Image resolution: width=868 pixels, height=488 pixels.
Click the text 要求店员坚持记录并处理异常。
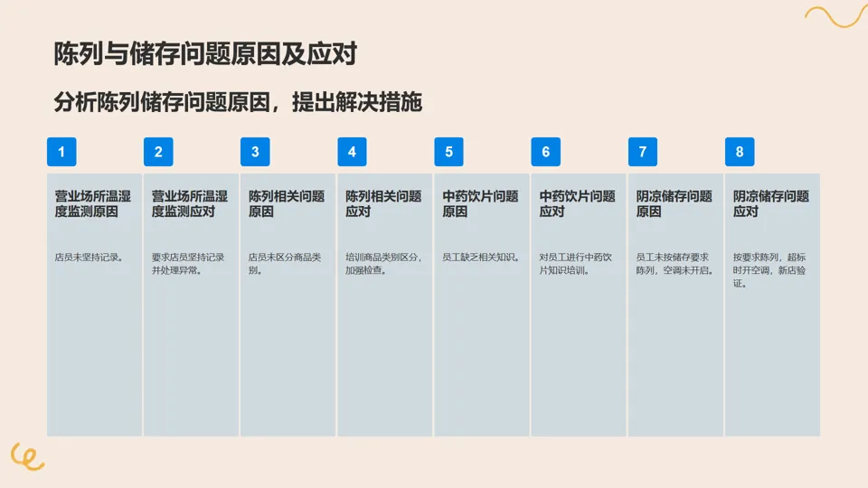pos(188,264)
